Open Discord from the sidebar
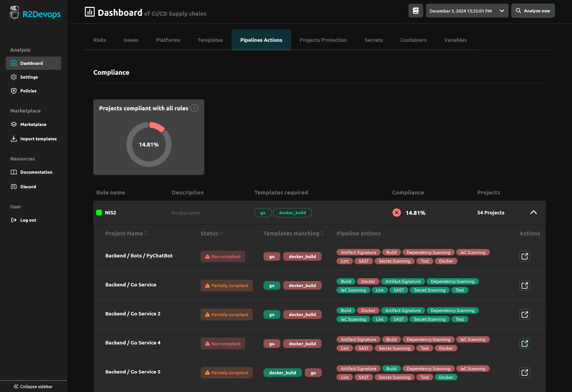Screen dimensions: 572x392 tap(28, 186)
